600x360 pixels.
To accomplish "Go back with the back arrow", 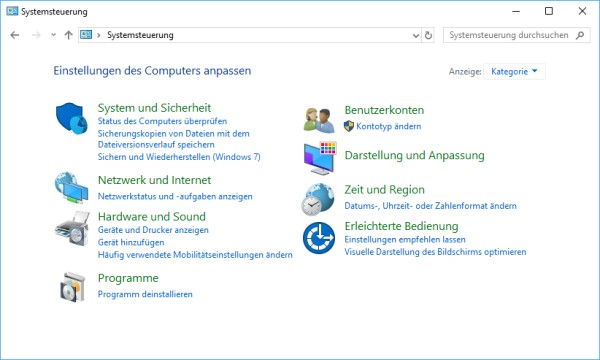I will point(15,35).
